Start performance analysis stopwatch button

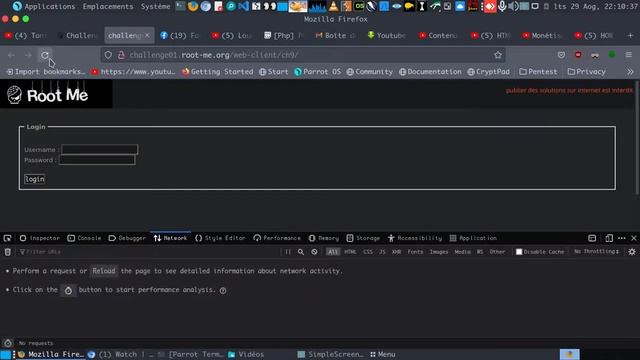[68, 290]
